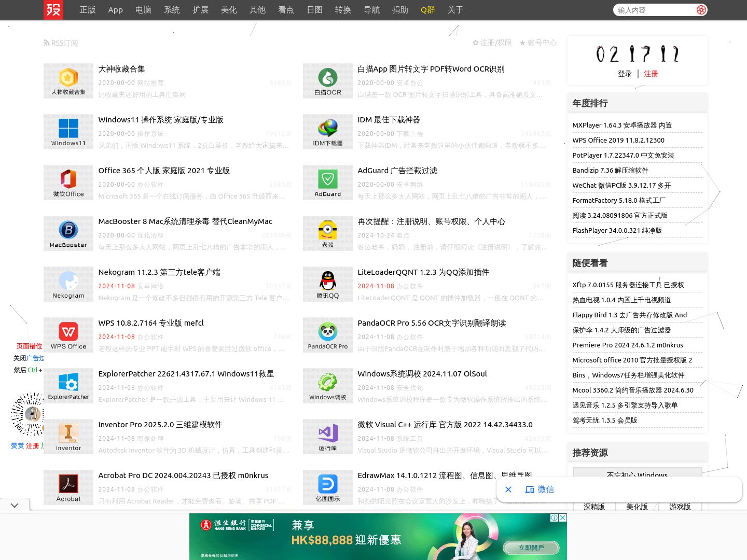Open the 大神收藏合集 thumbnail icon
The height and width of the screenshot is (560, 747).
coord(68,81)
